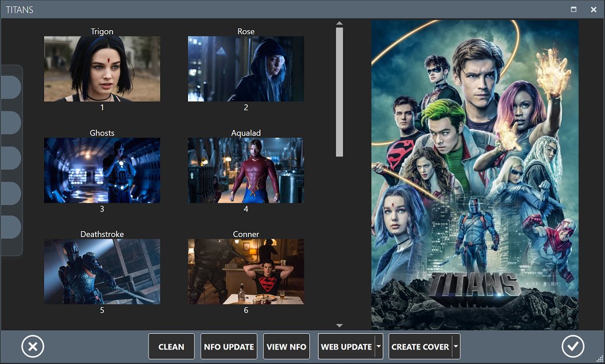Click episode number 3 under Ghosts
Viewport: 605px width, 364px height.
click(102, 209)
